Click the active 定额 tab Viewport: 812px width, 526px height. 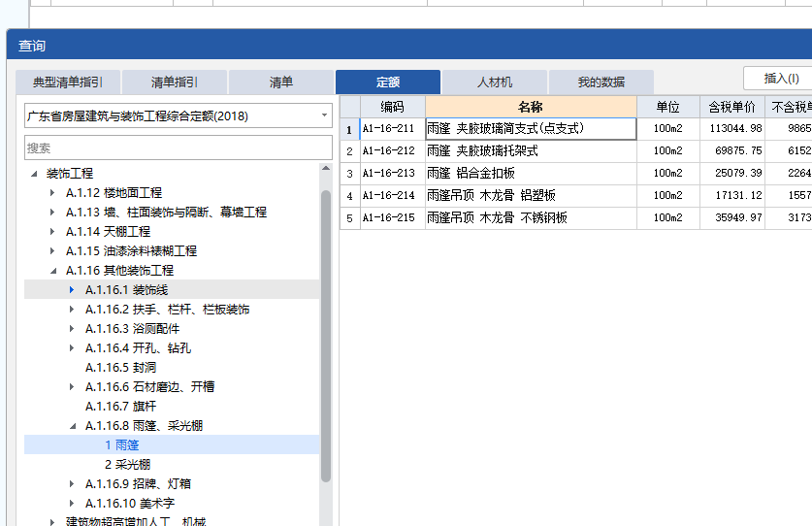tap(388, 82)
